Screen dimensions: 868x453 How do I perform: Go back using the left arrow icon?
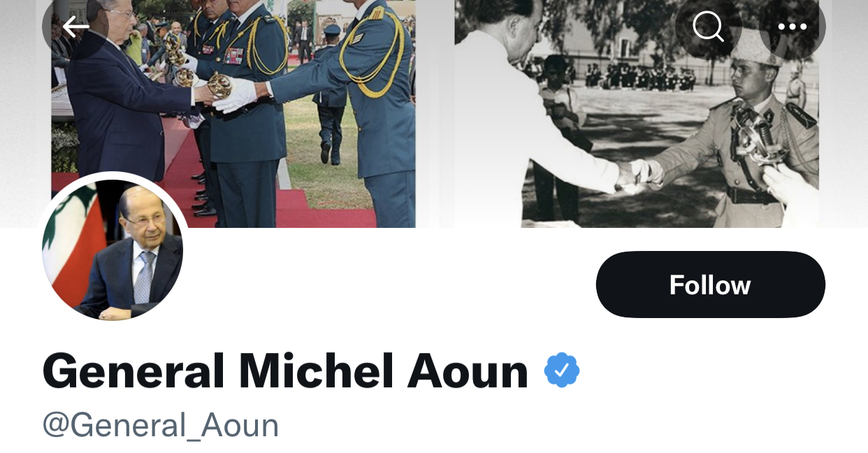[x=75, y=27]
